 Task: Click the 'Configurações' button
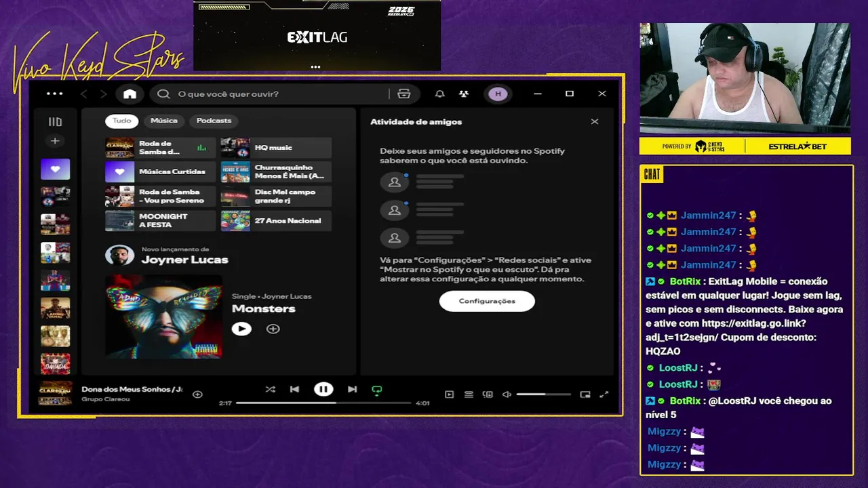click(x=487, y=301)
